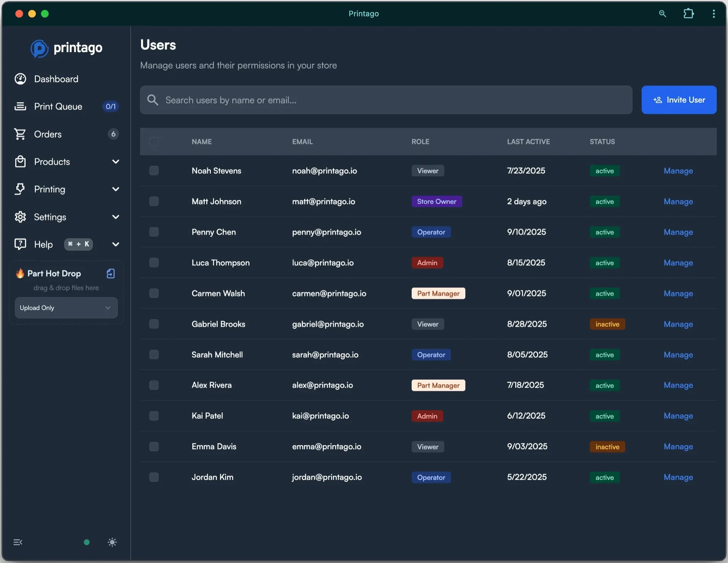728x563 pixels.
Task: Open the Part Hot Drop flame panel icon
Action: (20, 273)
